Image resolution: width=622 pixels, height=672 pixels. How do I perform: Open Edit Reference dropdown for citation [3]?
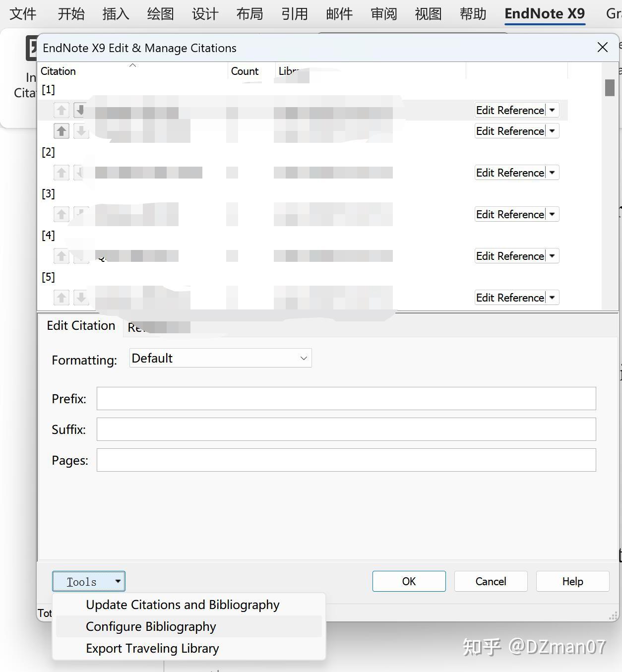click(x=552, y=214)
